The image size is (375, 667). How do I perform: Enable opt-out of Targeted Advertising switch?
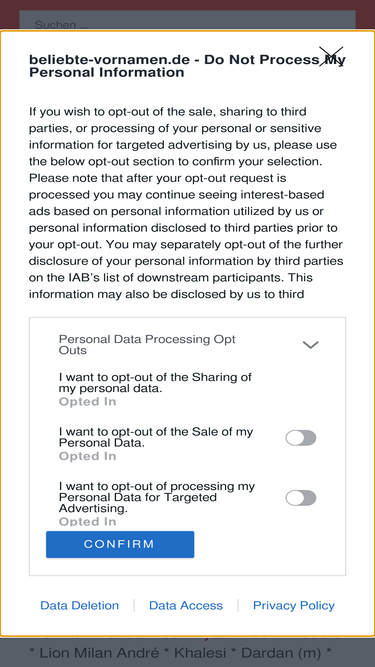(301, 498)
